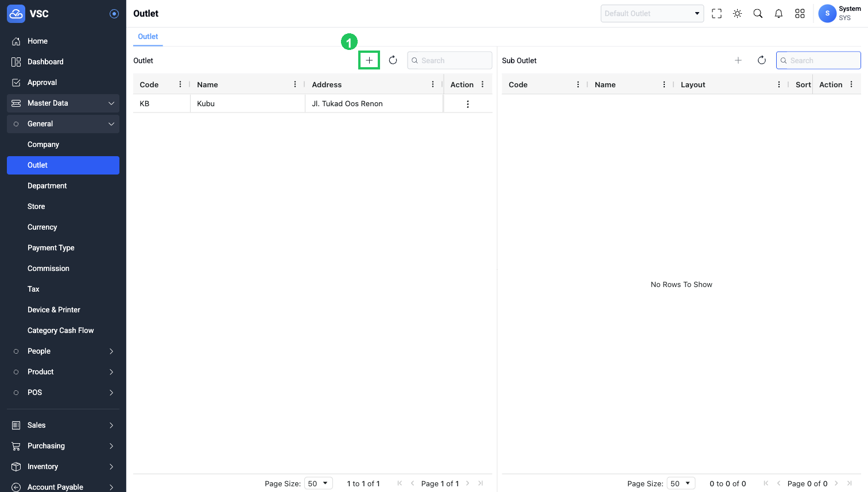The image size is (868, 492).
Task: Go to previous page of Outlet table
Action: click(412, 483)
